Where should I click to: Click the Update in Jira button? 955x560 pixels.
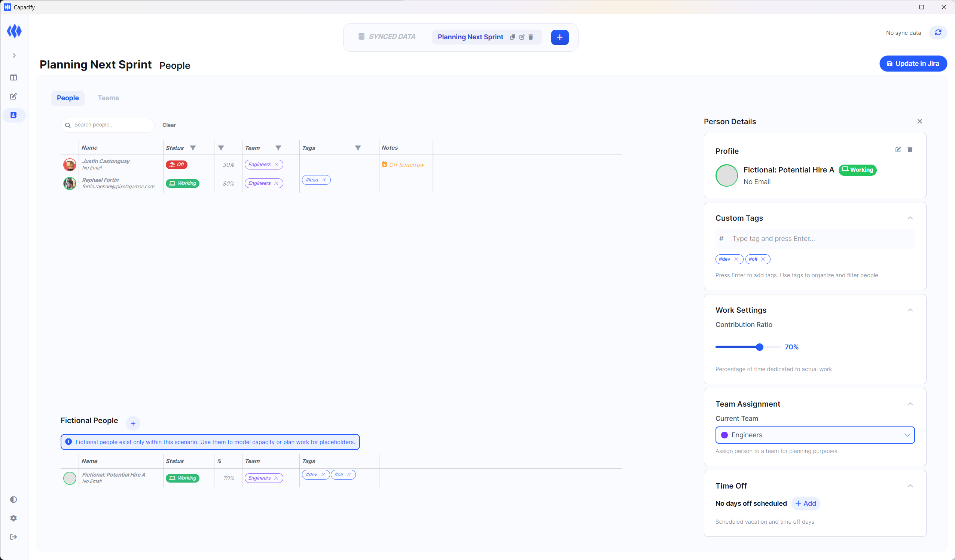click(x=913, y=64)
